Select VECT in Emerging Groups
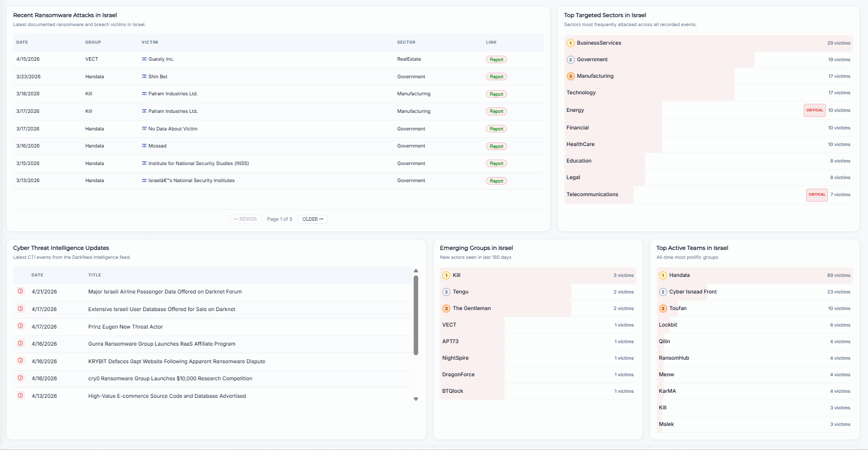Viewport: 868px width, 450px height. (x=538, y=325)
